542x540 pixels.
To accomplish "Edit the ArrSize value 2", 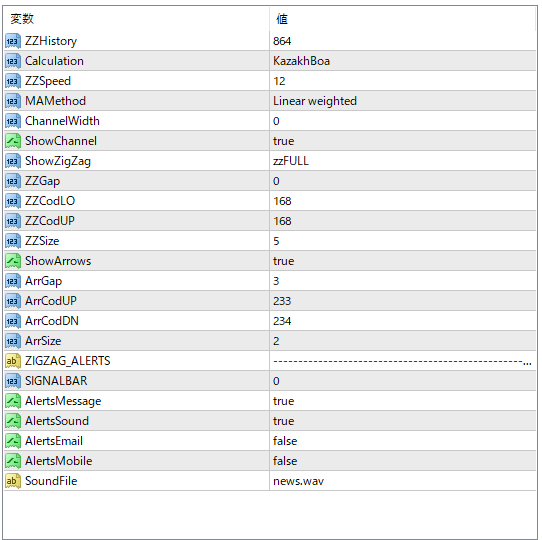I will click(x=403, y=341).
